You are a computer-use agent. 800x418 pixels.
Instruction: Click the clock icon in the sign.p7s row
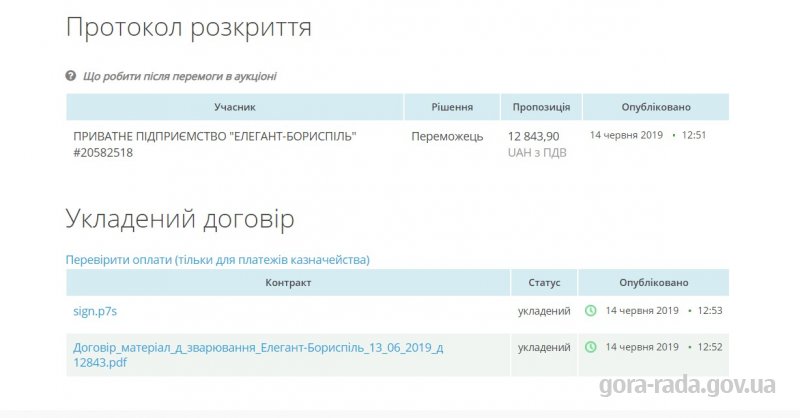coord(590,310)
